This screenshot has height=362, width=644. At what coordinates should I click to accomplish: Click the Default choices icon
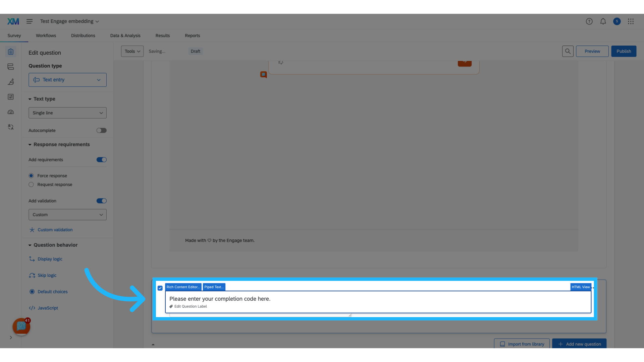[x=32, y=292]
